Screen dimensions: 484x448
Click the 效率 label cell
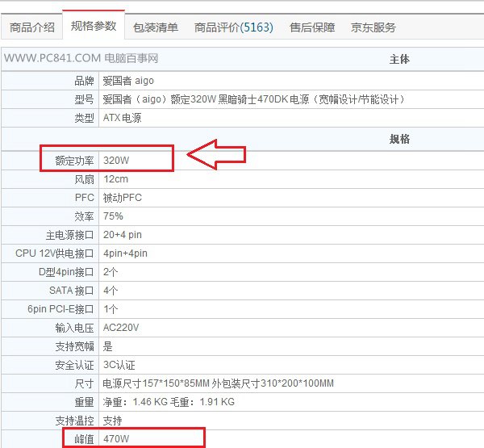click(50, 216)
